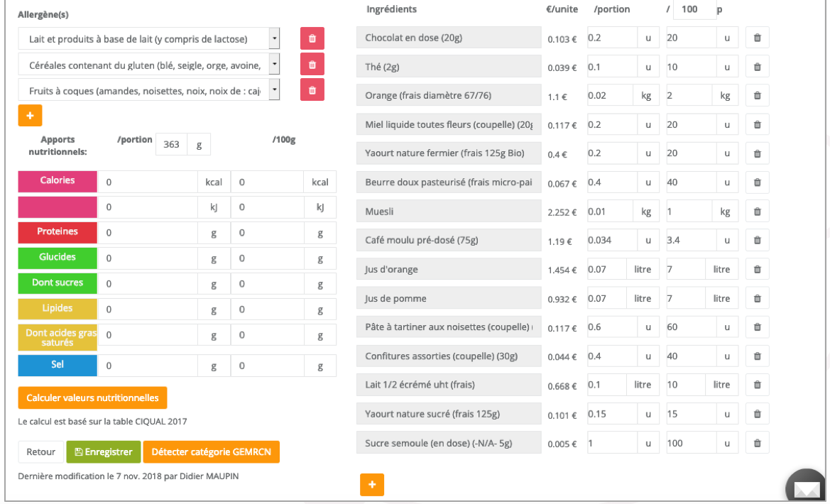Open the Céréales contenant du gluten dropdown
830x504 pixels.
[x=274, y=65]
